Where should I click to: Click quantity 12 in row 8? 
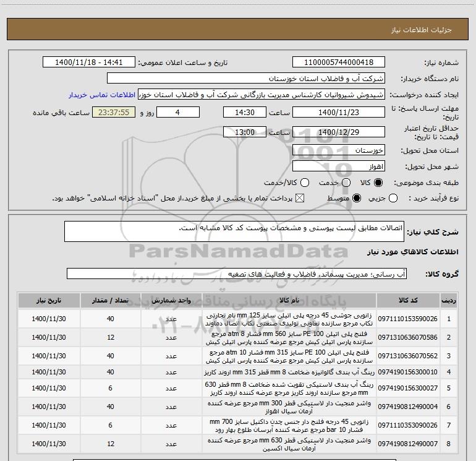click(111, 444)
